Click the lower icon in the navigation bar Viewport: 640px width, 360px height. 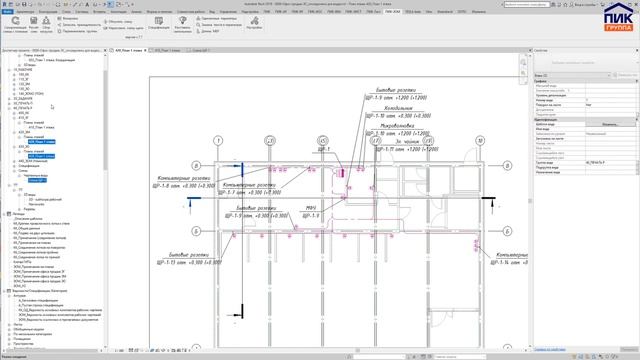(523, 73)
